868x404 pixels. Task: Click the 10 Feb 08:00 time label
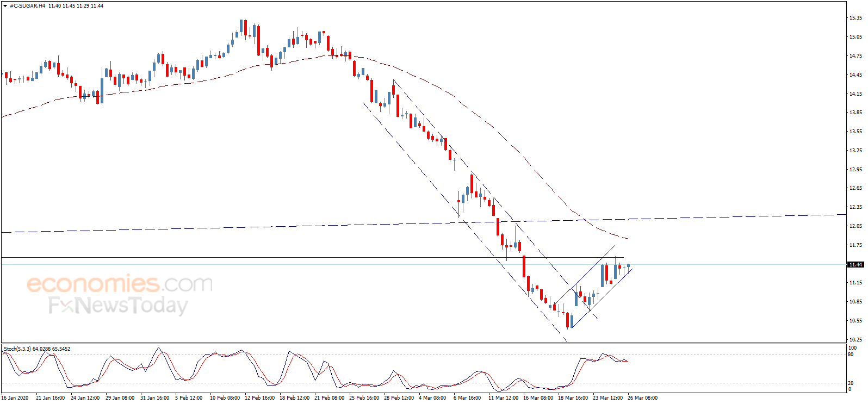[225, 398]
